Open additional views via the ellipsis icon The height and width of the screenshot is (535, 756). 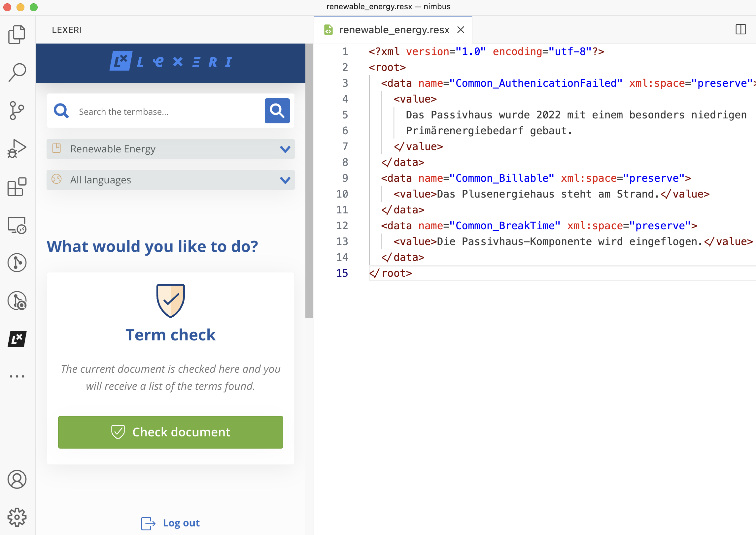[17, 376]
